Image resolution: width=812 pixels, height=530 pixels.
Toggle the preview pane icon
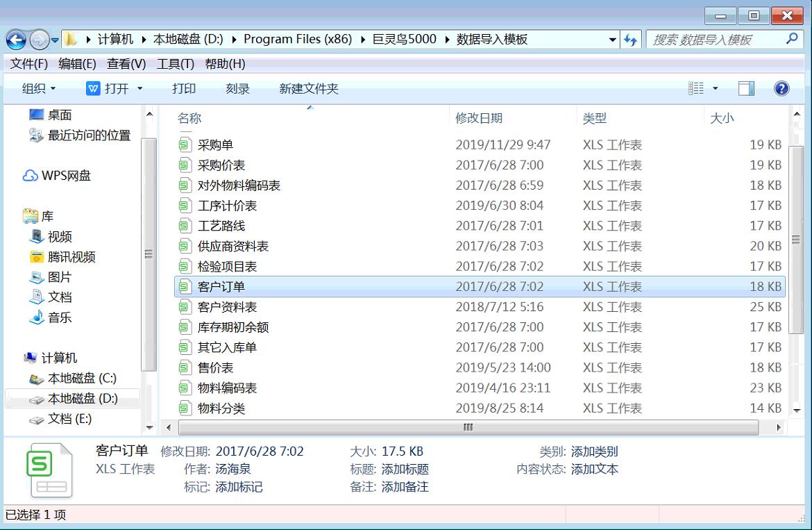pyautogui.click(x=746, y=88)
